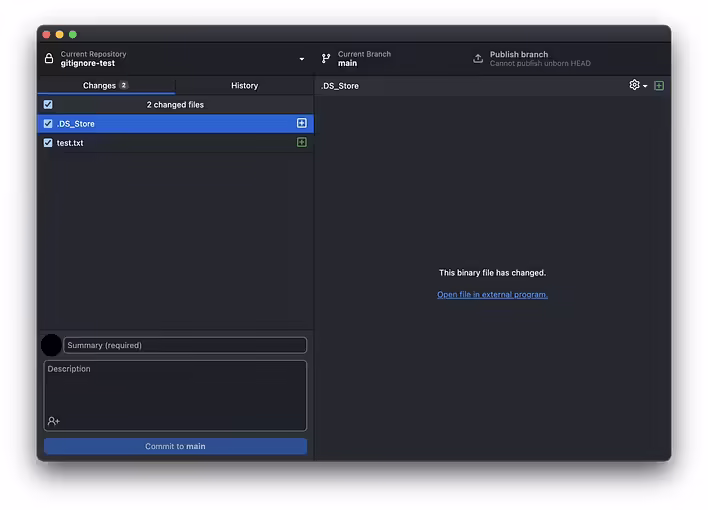The height and width of the screenshot is (510, 708).
Task: Click green plus icon in diff header
Action: 659,85
